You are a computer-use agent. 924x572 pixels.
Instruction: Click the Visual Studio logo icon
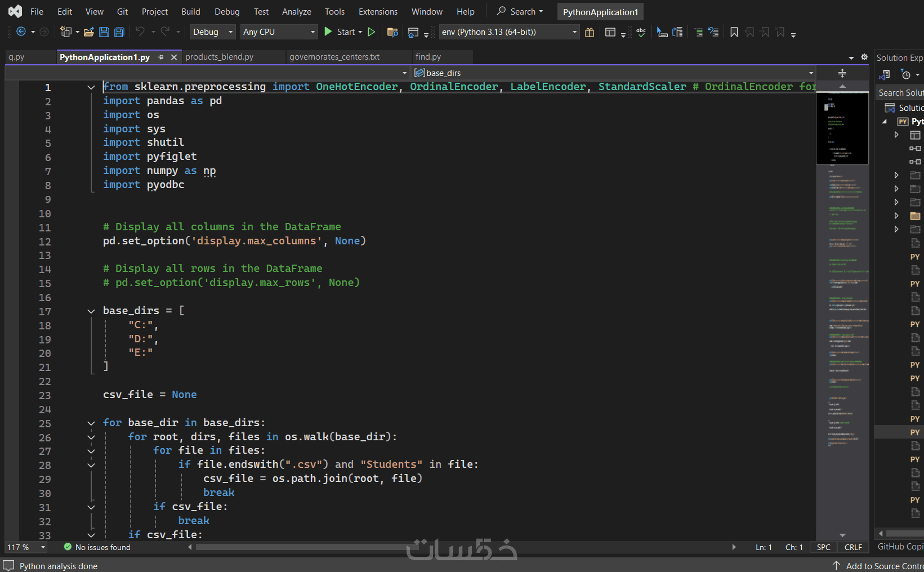coord(15,11)
